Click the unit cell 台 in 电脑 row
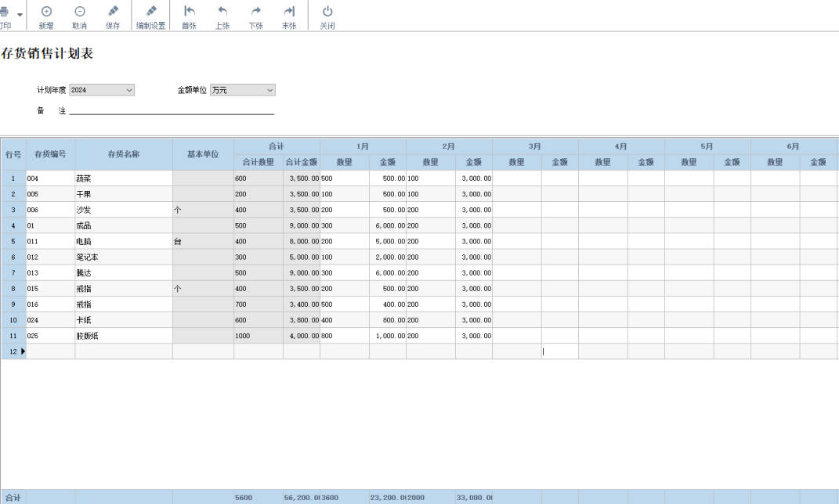Viewport: 839px width, 504px height. point(203,242)
